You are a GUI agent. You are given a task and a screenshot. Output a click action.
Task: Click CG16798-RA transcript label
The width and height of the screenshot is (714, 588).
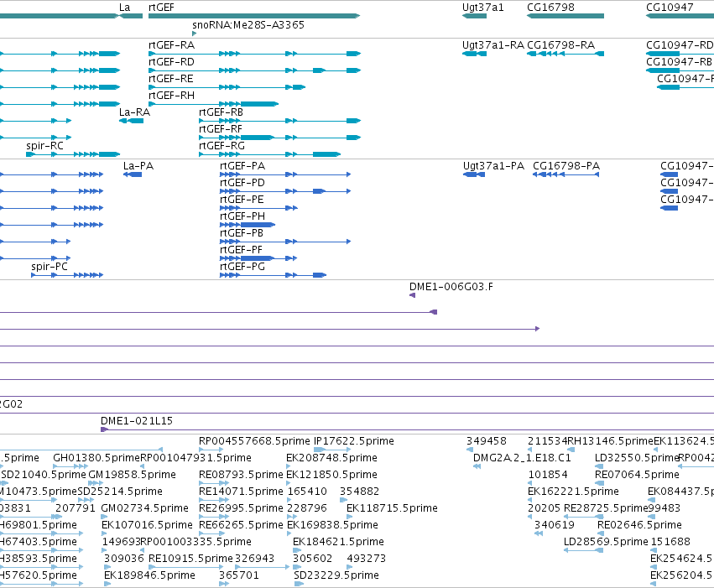(x=561, y=45)
